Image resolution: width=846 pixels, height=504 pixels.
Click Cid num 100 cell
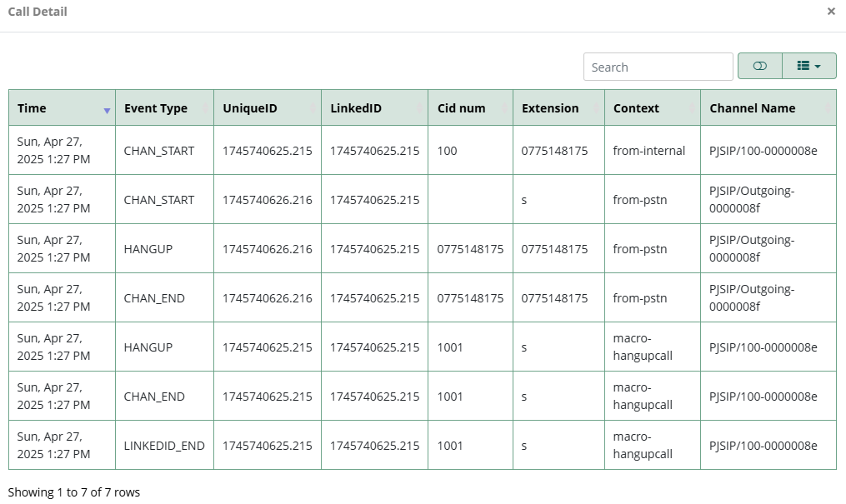448,151
